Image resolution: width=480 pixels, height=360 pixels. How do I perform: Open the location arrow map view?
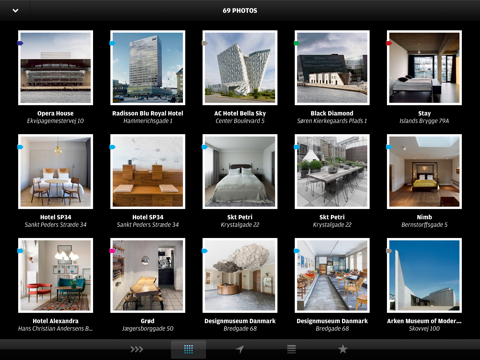pyautogui.click(x=240, y=349)
